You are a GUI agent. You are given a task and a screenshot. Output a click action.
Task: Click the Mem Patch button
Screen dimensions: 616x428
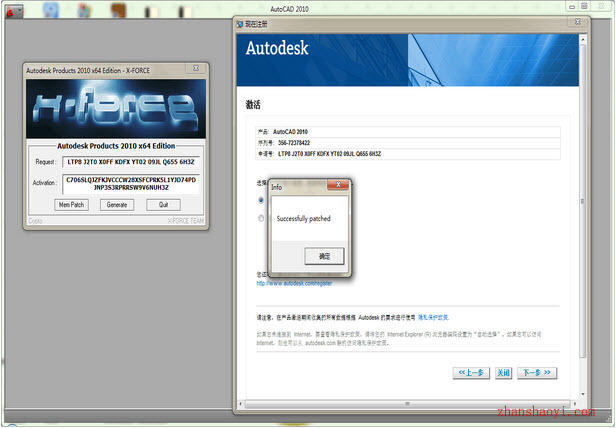pos(71,204)
